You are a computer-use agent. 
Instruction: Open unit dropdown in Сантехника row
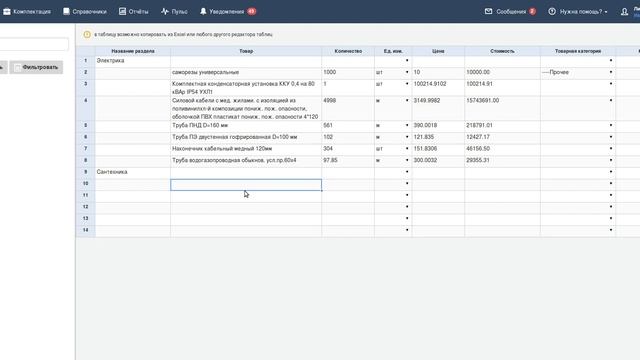407,172
